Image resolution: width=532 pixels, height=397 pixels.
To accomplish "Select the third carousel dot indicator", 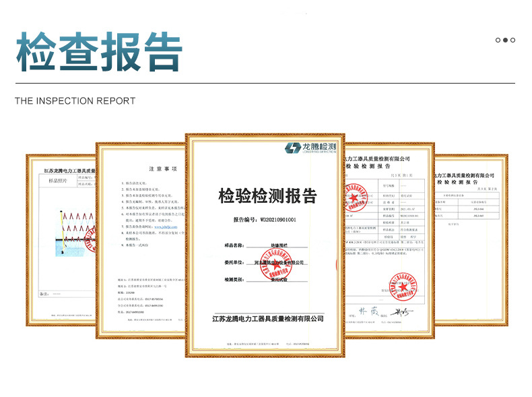I will [512, 40].
